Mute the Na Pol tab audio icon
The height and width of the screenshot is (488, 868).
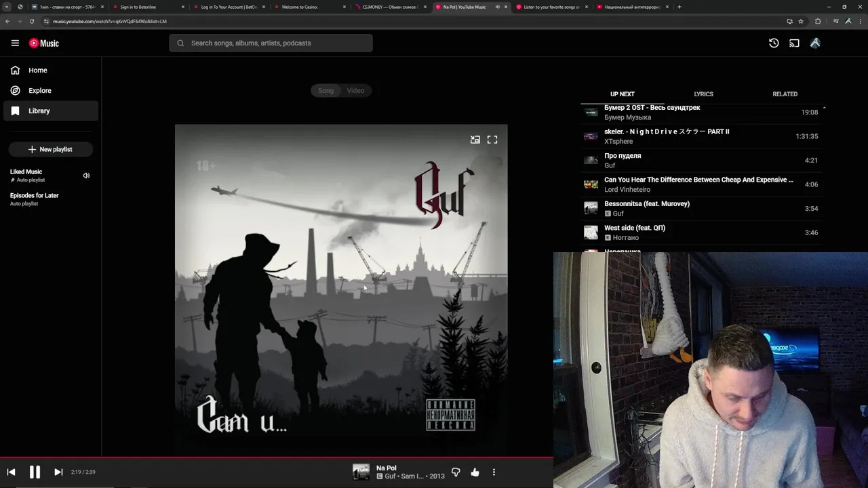498,7
